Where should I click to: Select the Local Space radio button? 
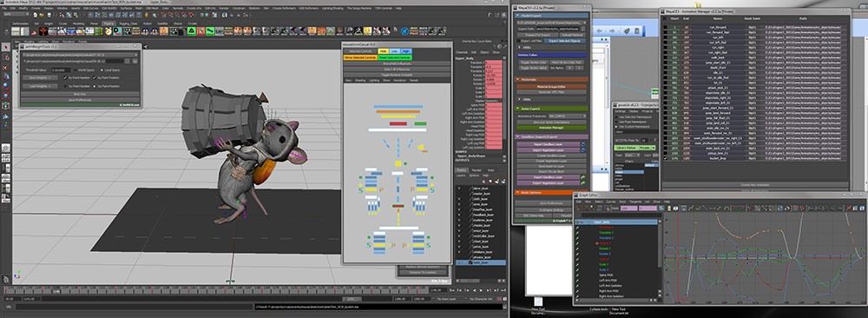click(x=101, y=70)
